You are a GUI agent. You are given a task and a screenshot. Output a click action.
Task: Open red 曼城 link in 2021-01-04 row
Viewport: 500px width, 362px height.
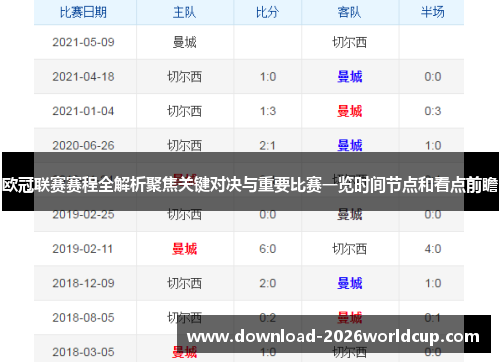click(349, 111)
